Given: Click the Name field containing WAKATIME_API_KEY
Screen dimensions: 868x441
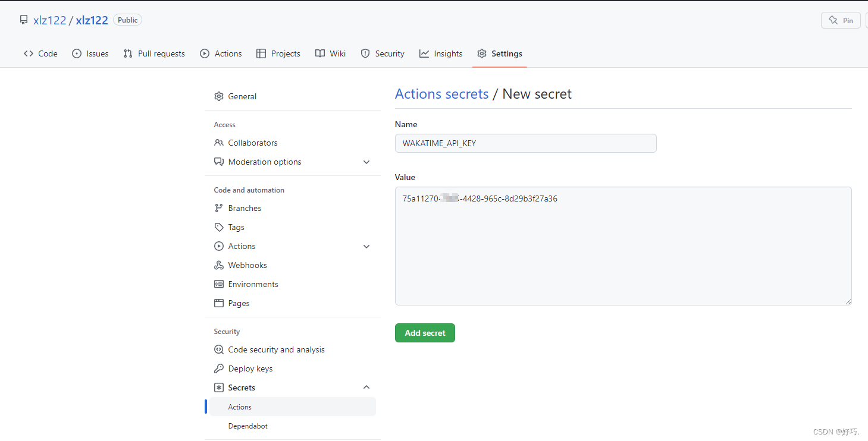Looking at the screenshot, I should (x=526, y=143).
